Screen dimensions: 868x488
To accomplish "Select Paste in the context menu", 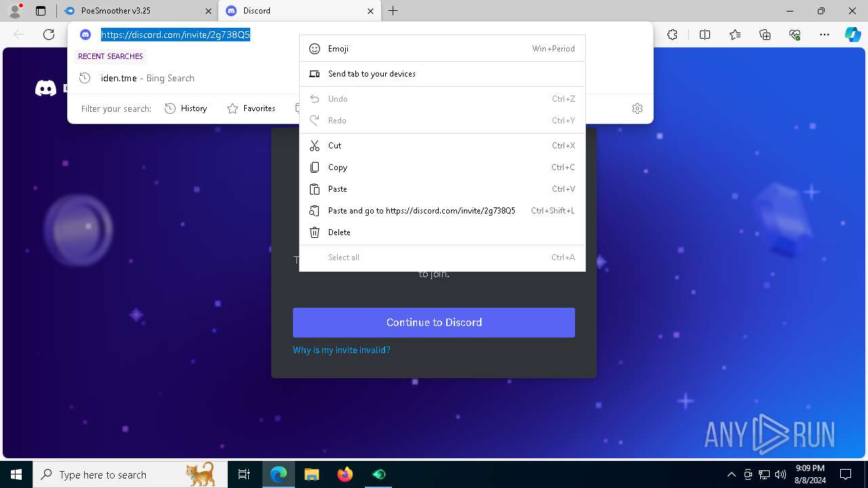I will [x=442, y=189].
